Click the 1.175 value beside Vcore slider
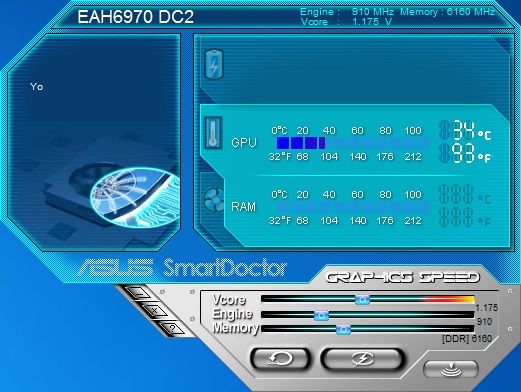The height and width of the screenshot is (392, 521). 486,308
